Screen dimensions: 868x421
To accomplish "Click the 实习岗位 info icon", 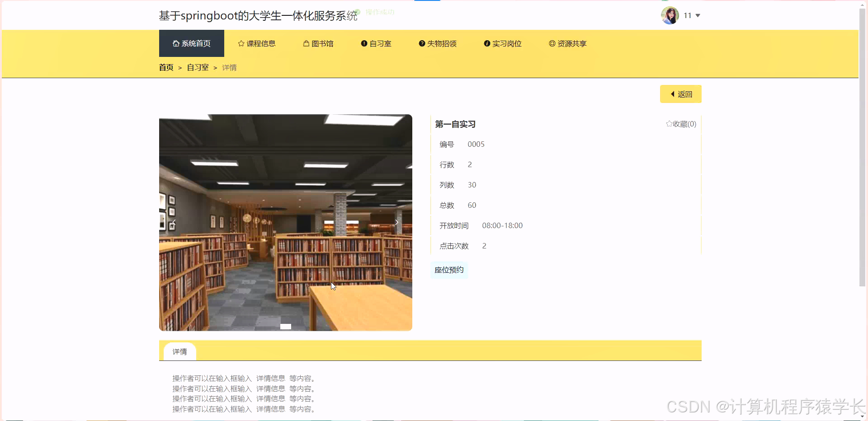I will (487, 43).
